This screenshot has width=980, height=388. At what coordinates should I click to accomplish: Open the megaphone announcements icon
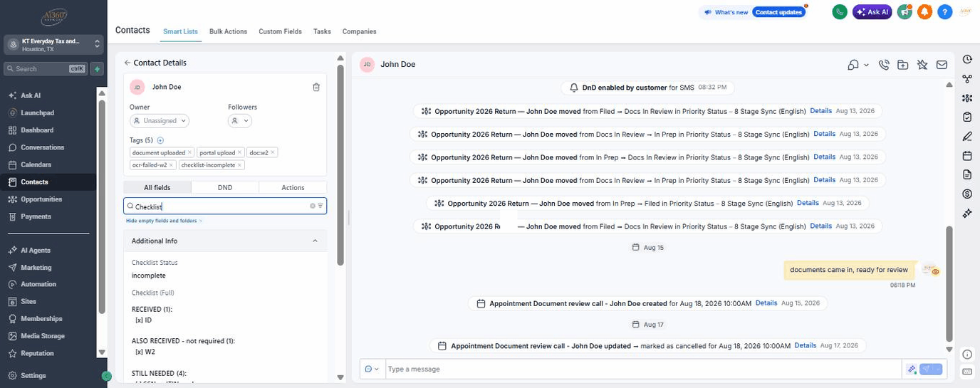coord(905,12)
